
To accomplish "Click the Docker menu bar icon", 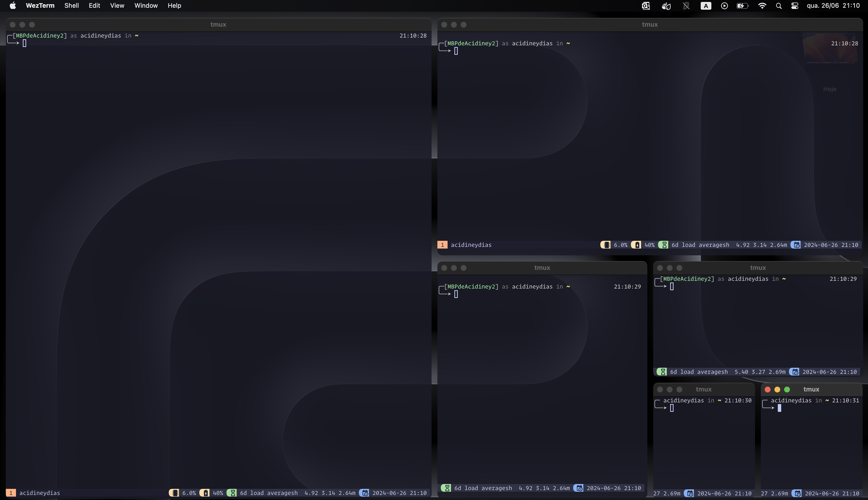I will (666, 6).
